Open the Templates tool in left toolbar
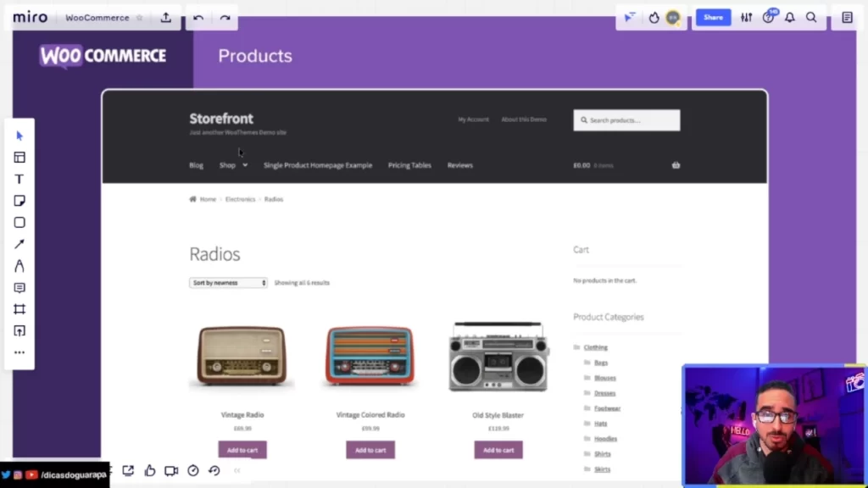This screenshot has width=868, height=488. click(x=19, y=158)
